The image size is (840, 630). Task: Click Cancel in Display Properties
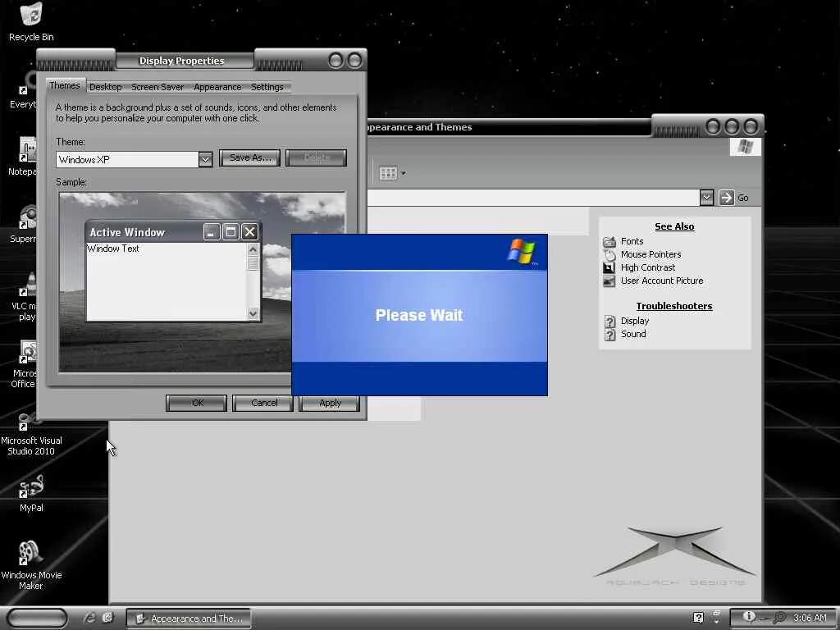(263, 403)
